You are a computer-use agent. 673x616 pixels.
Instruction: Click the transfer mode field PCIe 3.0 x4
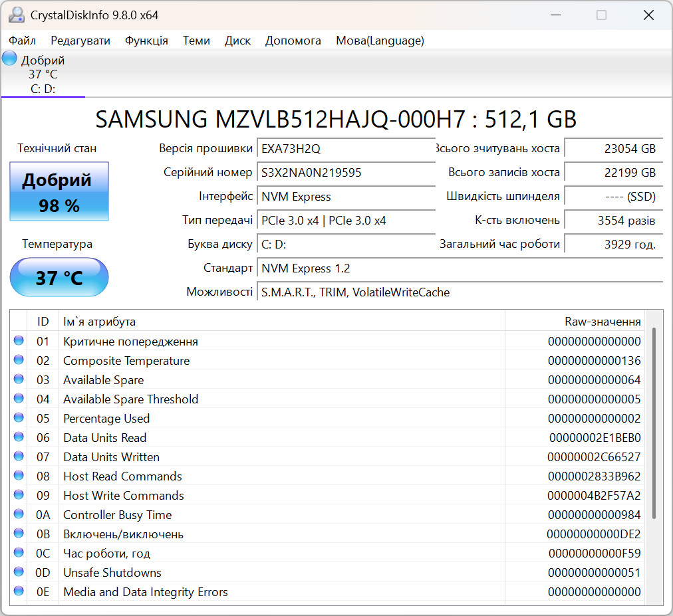pos(346,221)
